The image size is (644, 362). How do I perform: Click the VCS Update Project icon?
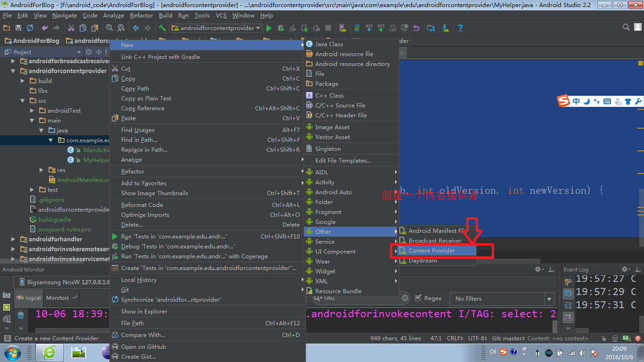[369, 28]
